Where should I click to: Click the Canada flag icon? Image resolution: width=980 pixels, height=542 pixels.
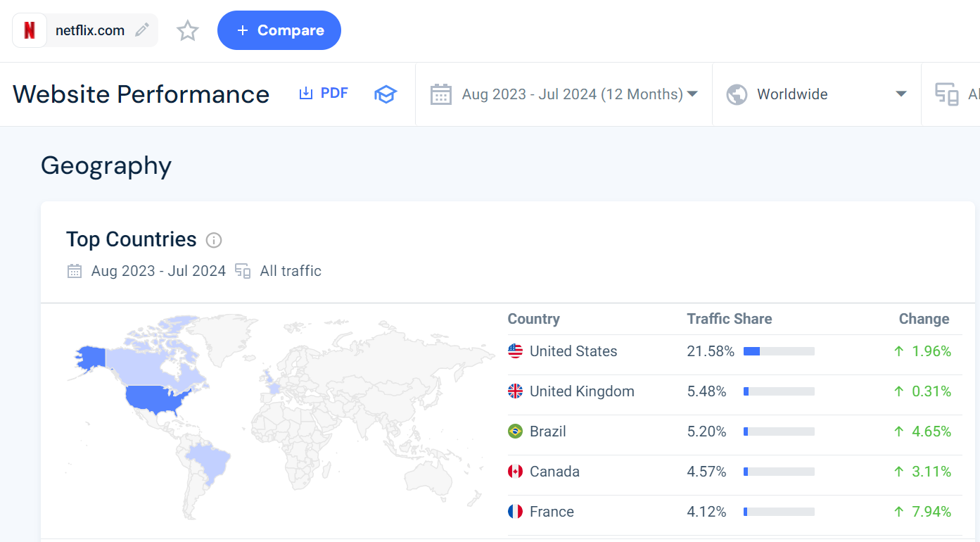click(516, 472)
